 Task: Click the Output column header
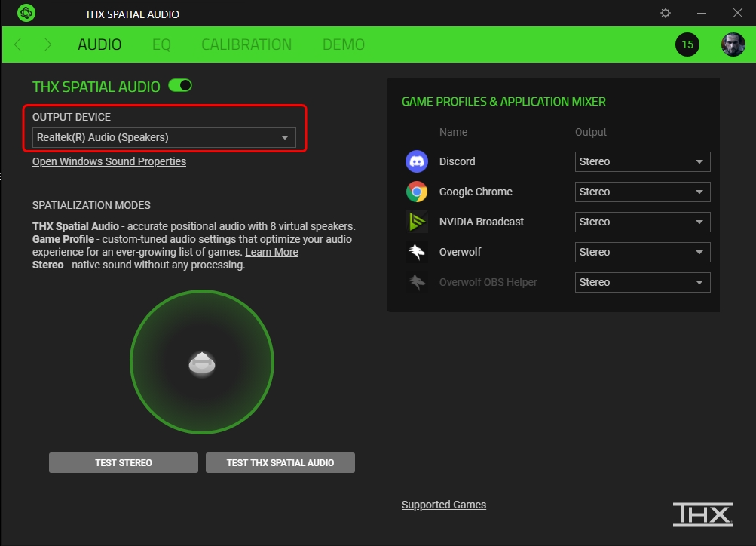(591, 132)
